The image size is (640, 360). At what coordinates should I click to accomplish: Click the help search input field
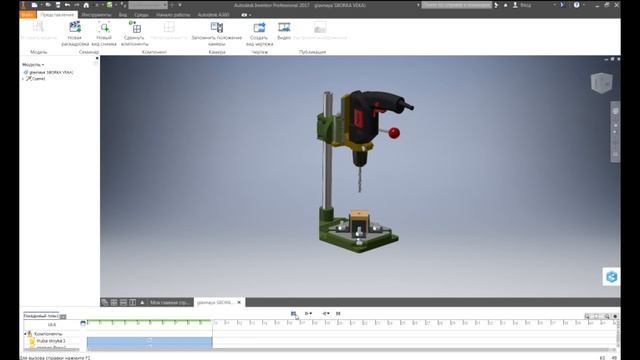point(456,5)
